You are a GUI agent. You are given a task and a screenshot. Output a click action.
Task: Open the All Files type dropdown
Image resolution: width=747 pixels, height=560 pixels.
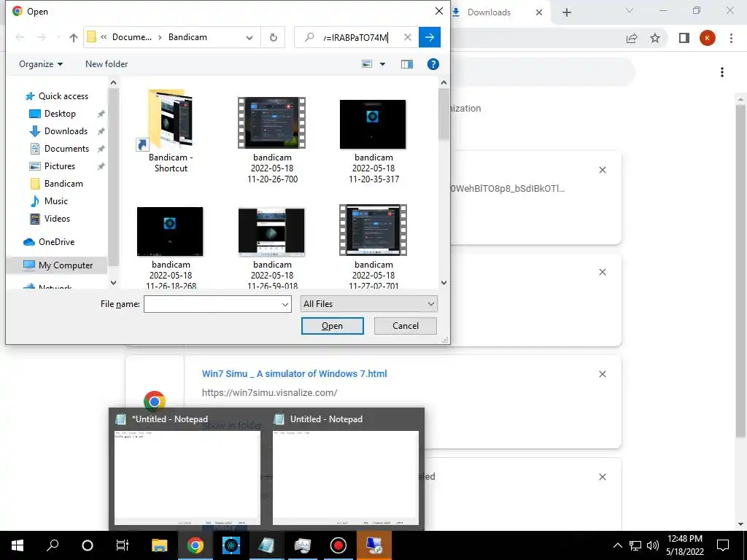click(x=368, y=304)
